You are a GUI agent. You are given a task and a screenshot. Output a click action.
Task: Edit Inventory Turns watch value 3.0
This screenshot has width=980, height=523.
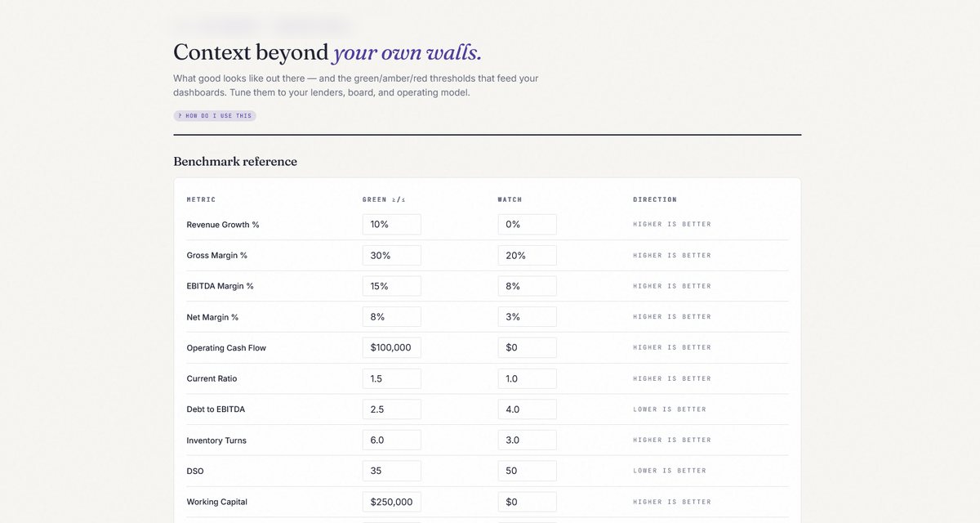click(x=528, y=440)
